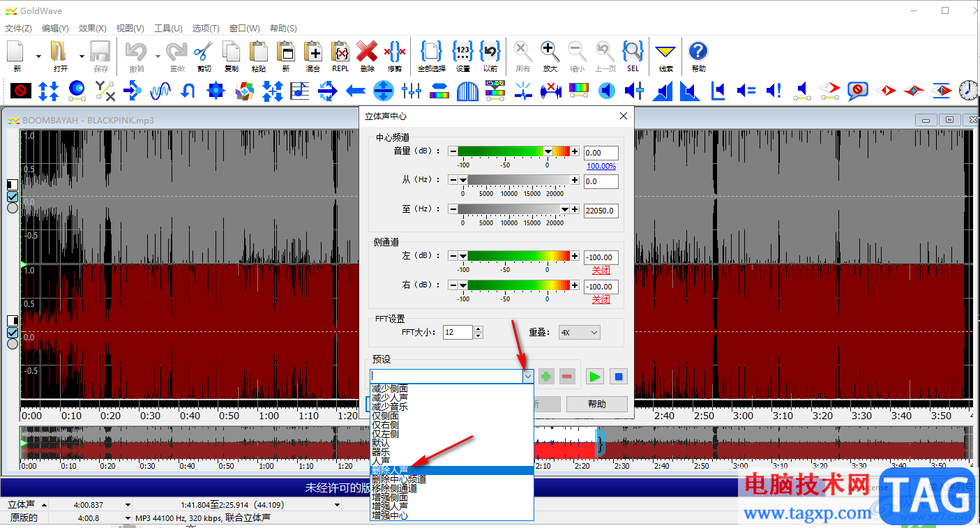Image resolution: width=980 pixels, height=528 pixels.
Task: Click the 剪切 (Cut) scissors icon
Action: [x=204, y=52]
